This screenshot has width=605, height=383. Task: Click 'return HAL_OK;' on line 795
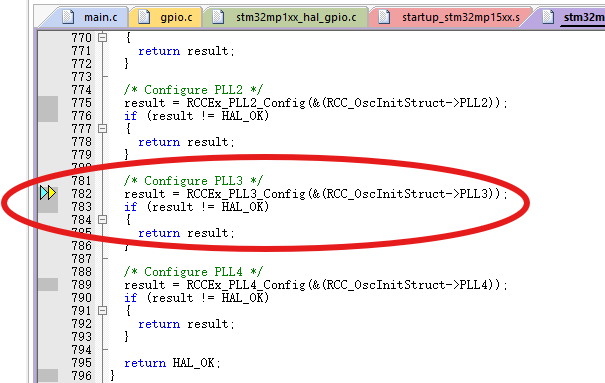coord(172,363)
